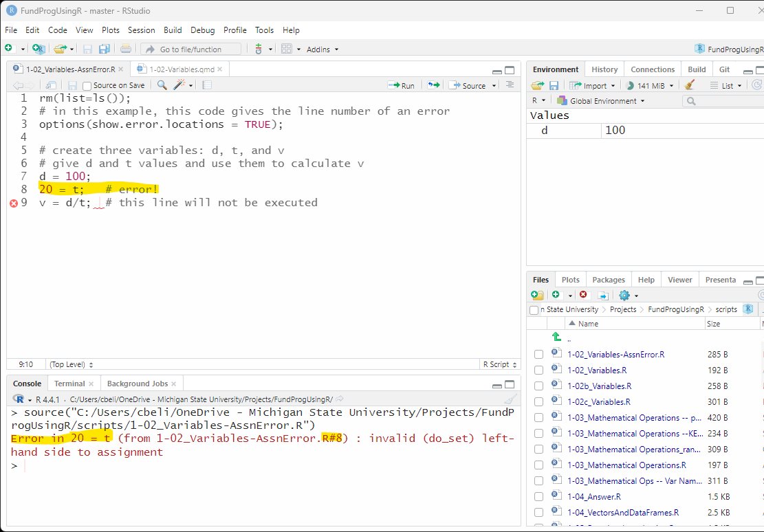This screenshot has width=764, height=532.
Task: Check the box for 1-04_Answer.R
Action: click(x=538, y=497)
